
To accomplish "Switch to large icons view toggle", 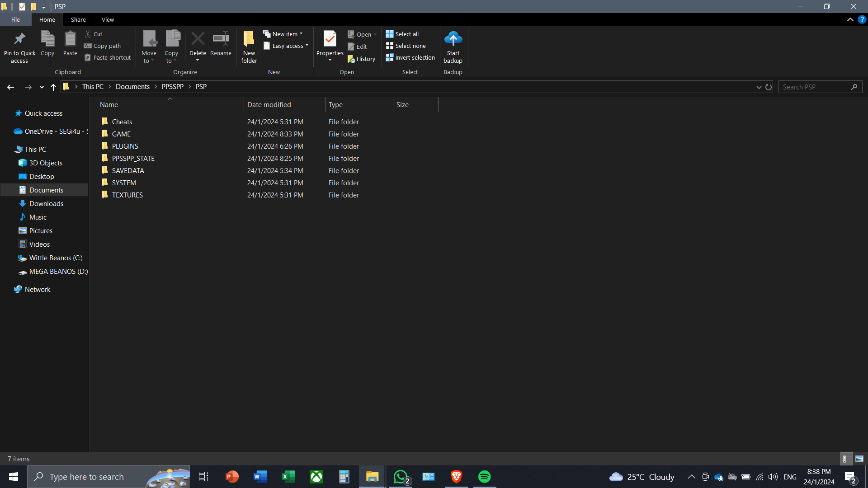I will (859, 459).
